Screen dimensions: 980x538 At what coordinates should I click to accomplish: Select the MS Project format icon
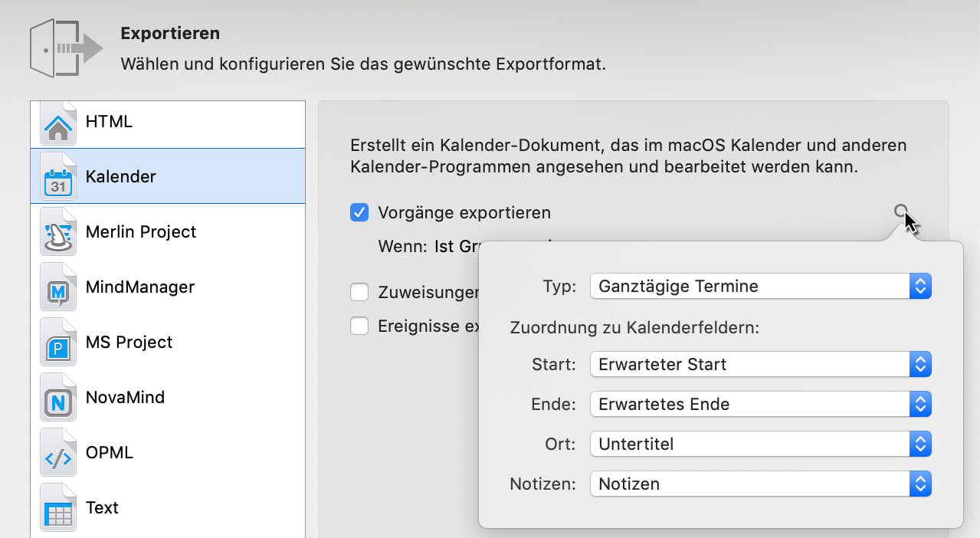(57, 342)
